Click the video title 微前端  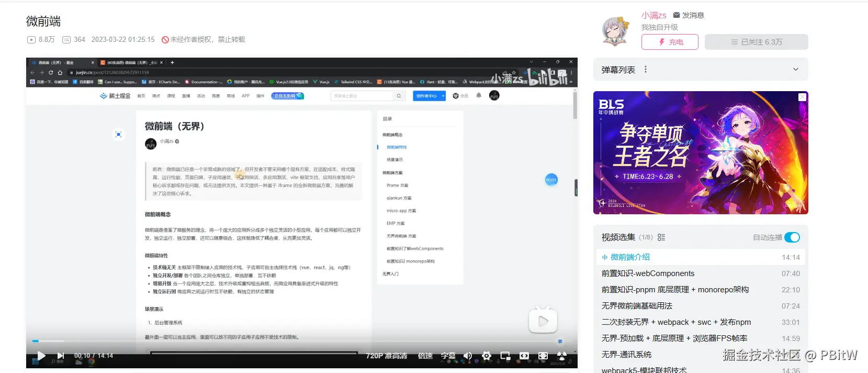click(43, 21)
